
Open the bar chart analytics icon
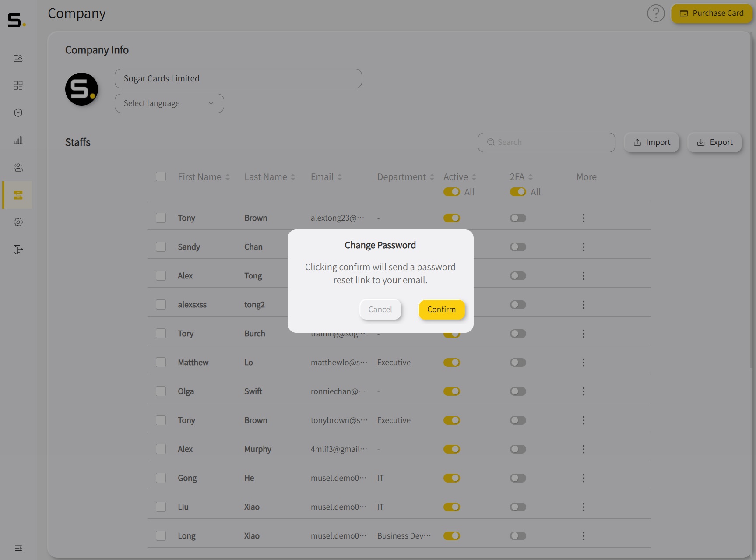tap(18, 140)
